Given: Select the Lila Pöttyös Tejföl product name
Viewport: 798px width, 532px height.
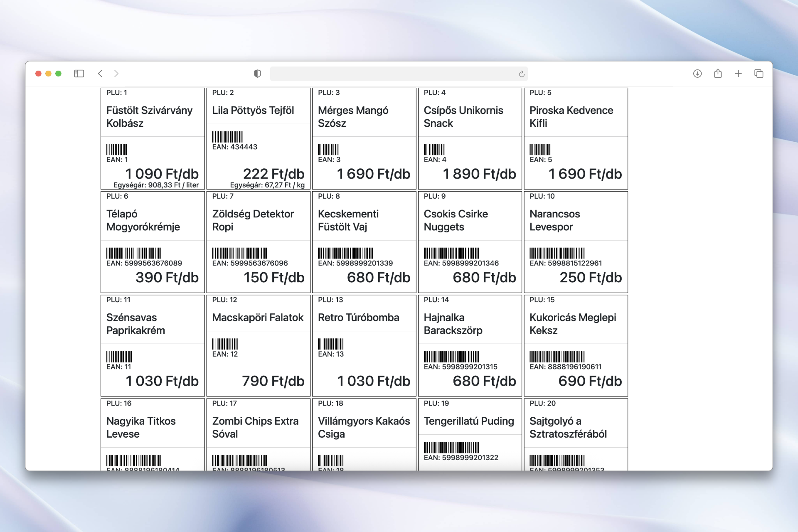Looking at the screenshot, I should [253, 110].
